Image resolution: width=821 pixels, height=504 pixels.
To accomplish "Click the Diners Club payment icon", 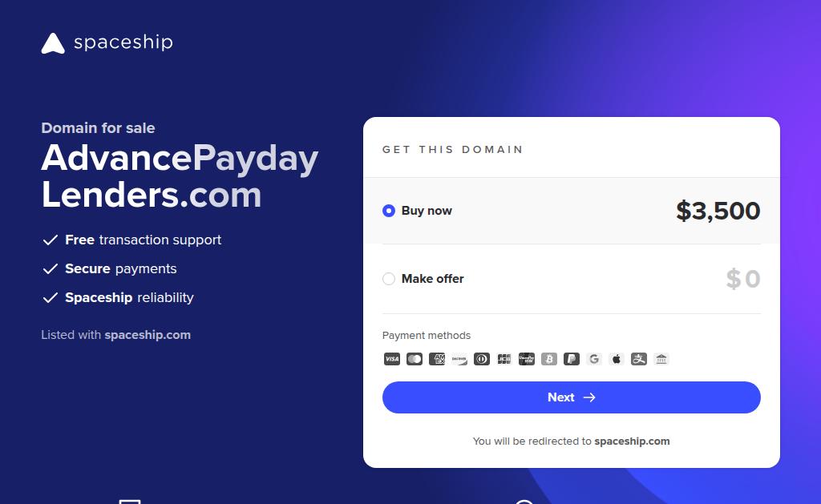I will pos(482,359).
